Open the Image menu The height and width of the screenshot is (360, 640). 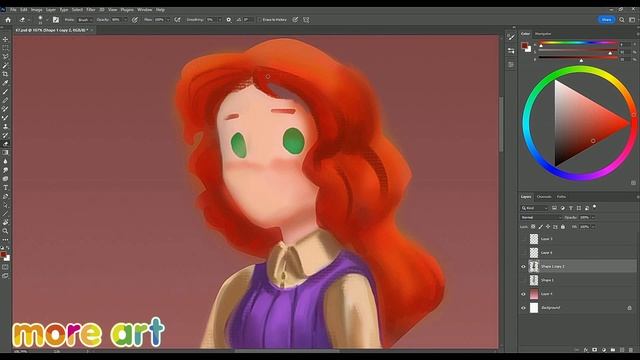tap(36, 9)
